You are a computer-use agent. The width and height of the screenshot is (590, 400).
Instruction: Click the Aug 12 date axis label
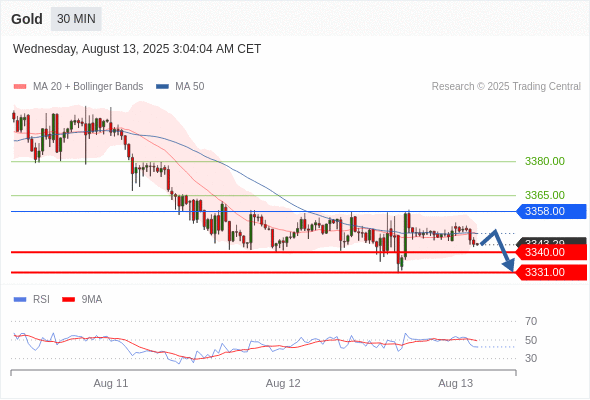(283, 383)
